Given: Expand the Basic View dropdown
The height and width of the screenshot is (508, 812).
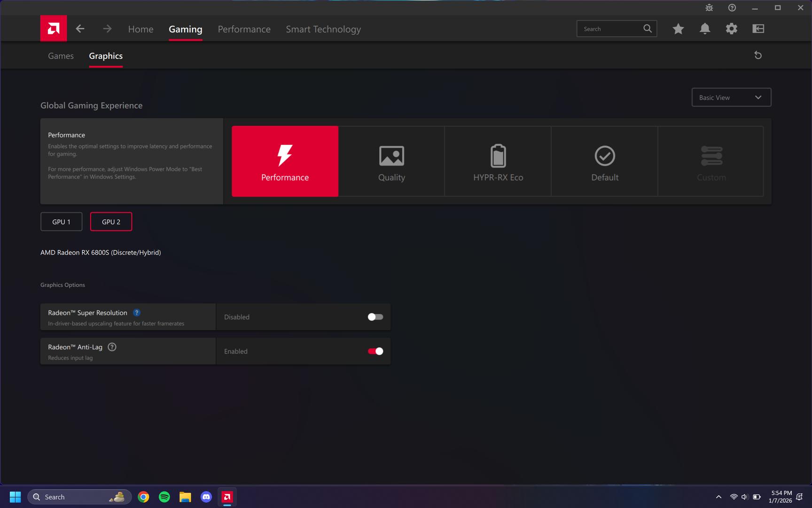Looking at the screenshot, I should click(x=731, y=97).
